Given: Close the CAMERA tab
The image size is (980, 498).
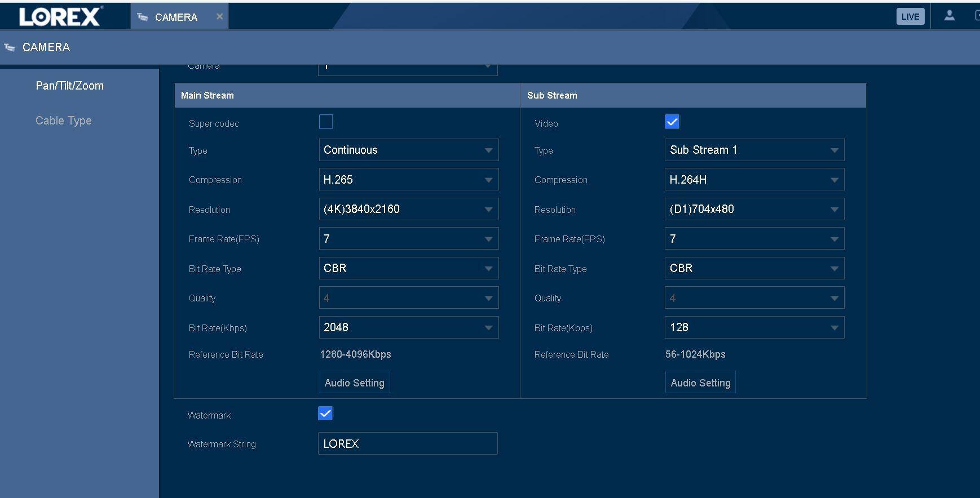Looking at the screenshot, I should [219, 16].
